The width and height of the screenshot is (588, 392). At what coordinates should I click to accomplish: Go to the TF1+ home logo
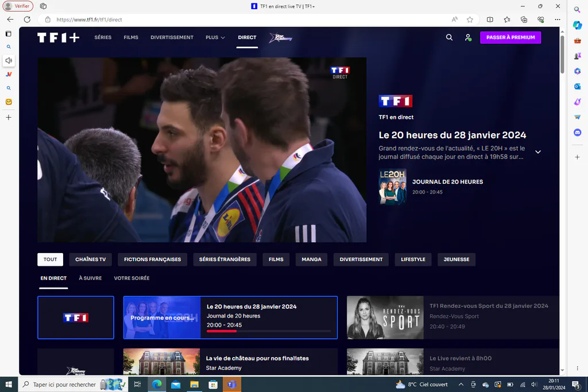(x=58, y=37)
